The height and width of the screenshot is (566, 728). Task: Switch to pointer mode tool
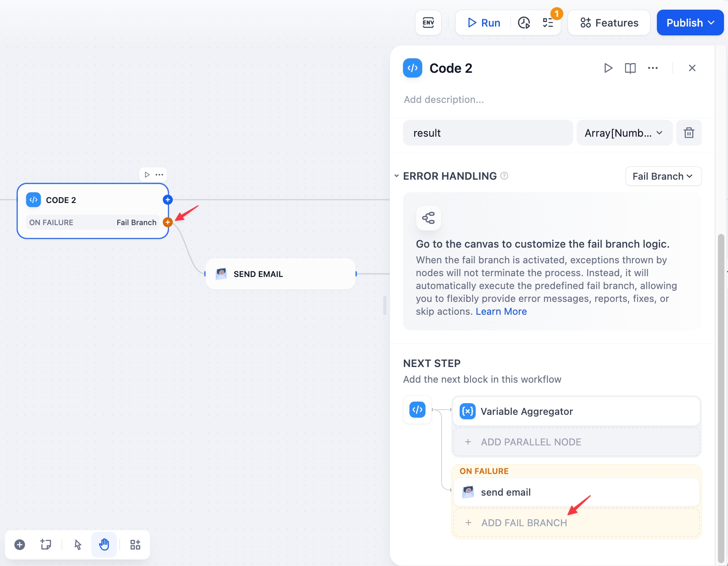point(78,545)
